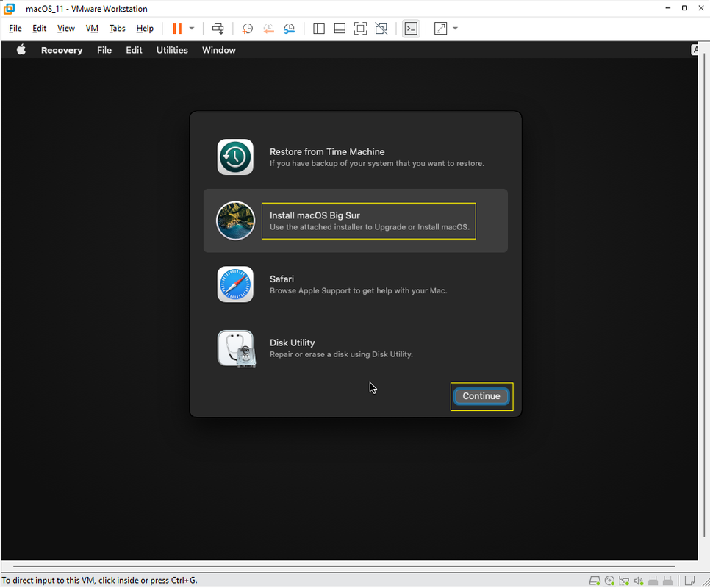This screenshot has height=588, width=710.
Task: Click the Safari compass icon
Action: tap(235, 284)
